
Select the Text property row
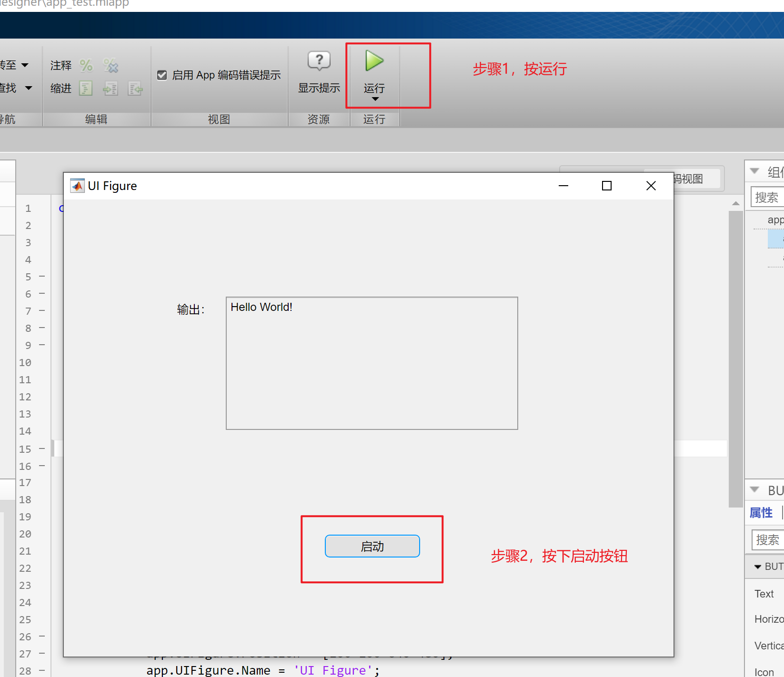tap(764, 594)
